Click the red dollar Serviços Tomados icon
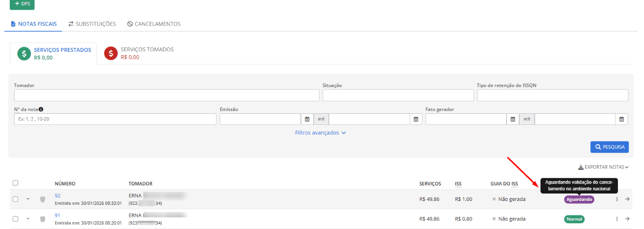 (x=111, y=53)
